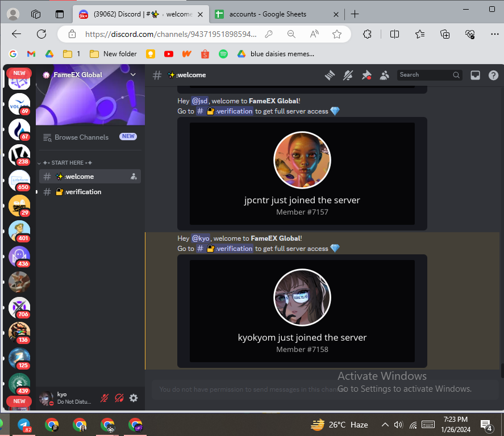Open kyokyom joined server avatar image
Image resolution: width=504 pixels, height=436 pixels.
[x=302, y=297]
